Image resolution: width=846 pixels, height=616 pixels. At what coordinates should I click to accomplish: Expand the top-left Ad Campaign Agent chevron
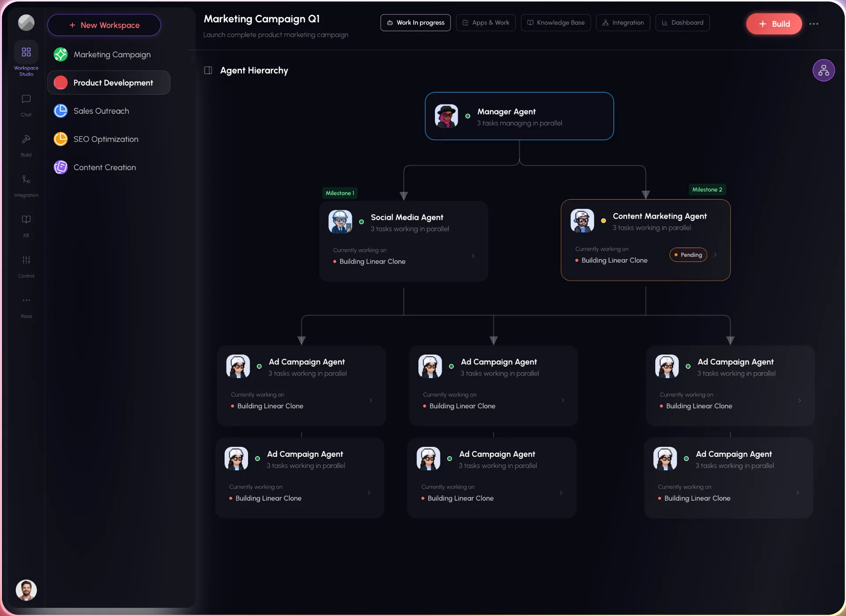pyautogui.click(x=371, y=400)
